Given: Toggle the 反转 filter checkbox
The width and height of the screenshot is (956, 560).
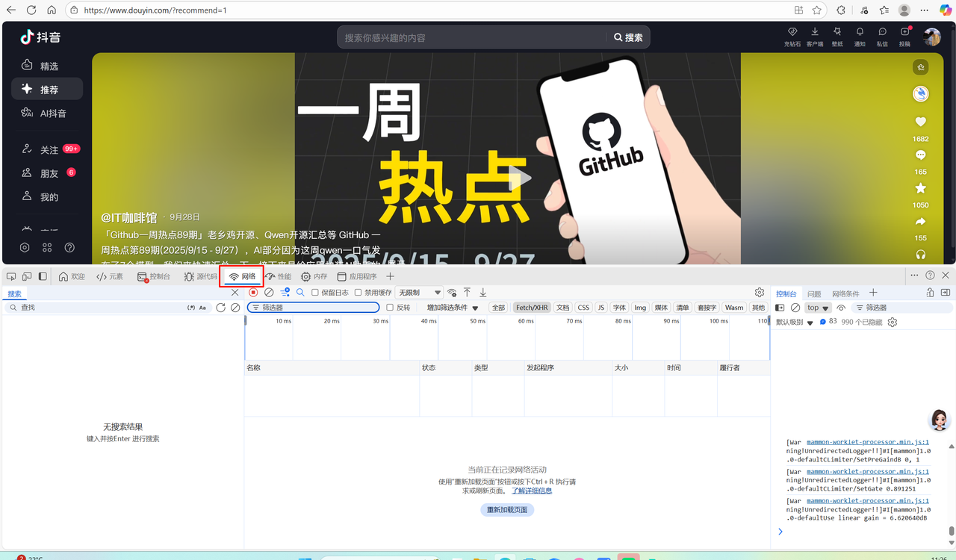Looking at the screenshot, I should (x=390, y=308).
